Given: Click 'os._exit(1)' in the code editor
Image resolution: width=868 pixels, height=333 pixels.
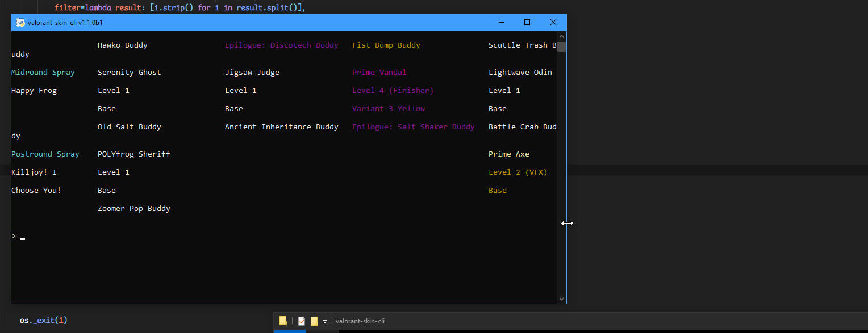Looking at the screenshot, I should coord(44,321).
